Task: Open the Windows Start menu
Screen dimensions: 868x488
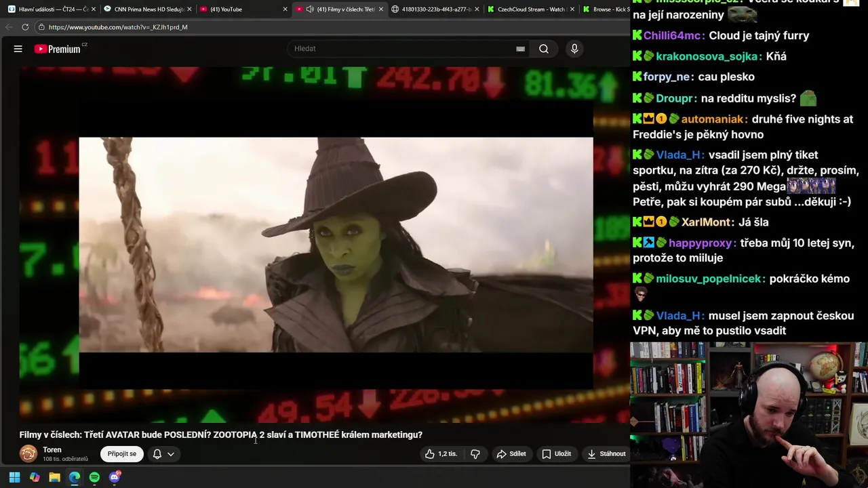Action: click(14, 477)
